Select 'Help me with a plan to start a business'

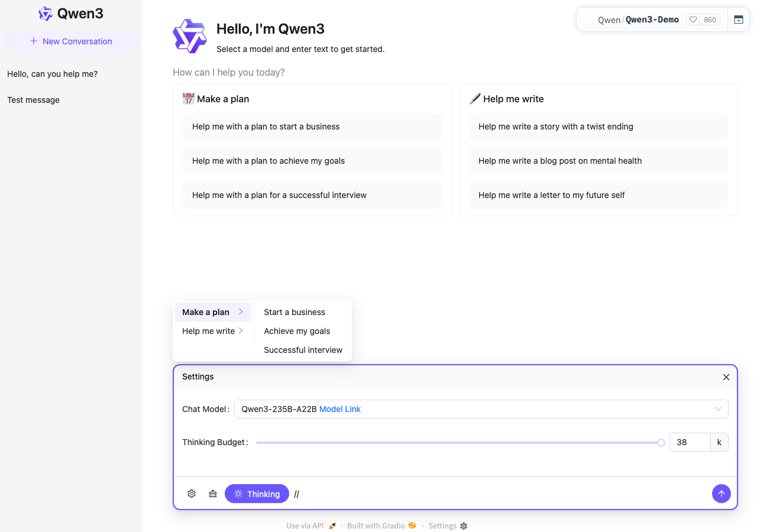click(312, 126)
